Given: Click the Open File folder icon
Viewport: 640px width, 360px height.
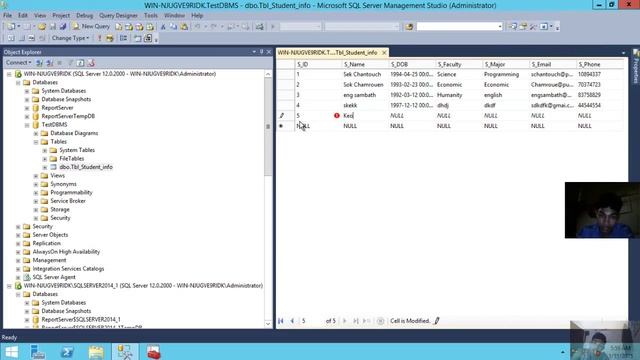Looking at the screenshot, I should tap(42, 27).
